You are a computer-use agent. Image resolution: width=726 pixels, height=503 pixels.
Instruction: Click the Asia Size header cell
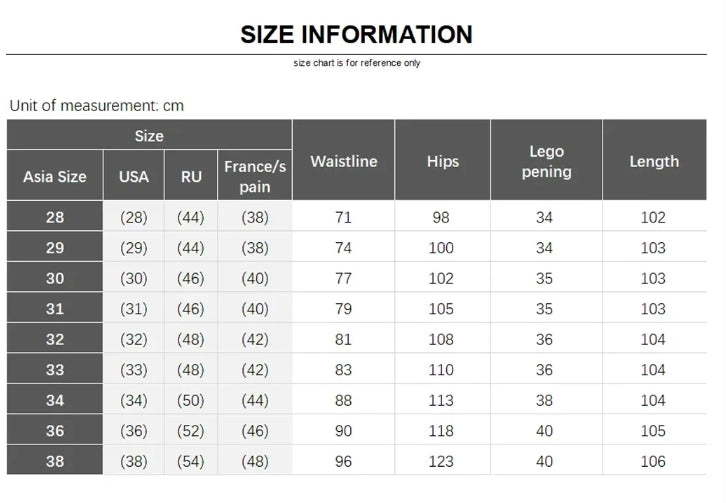click(55, 176)
